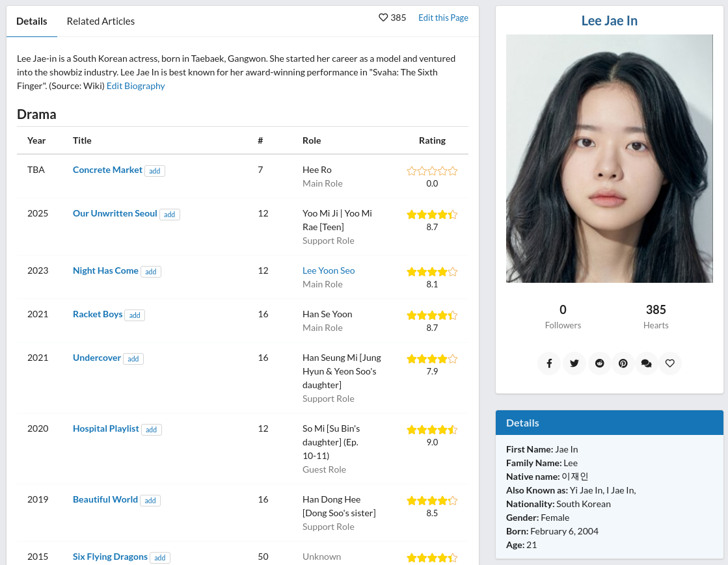Screen dimensions: 728x565
Task: Click the blue Details panel header
Action: [609, 423]
